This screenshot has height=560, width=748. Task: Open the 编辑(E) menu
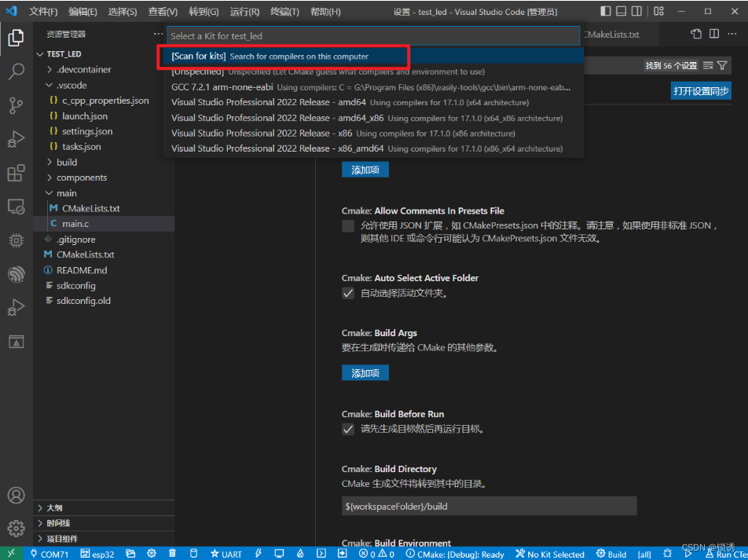point(83,12)
